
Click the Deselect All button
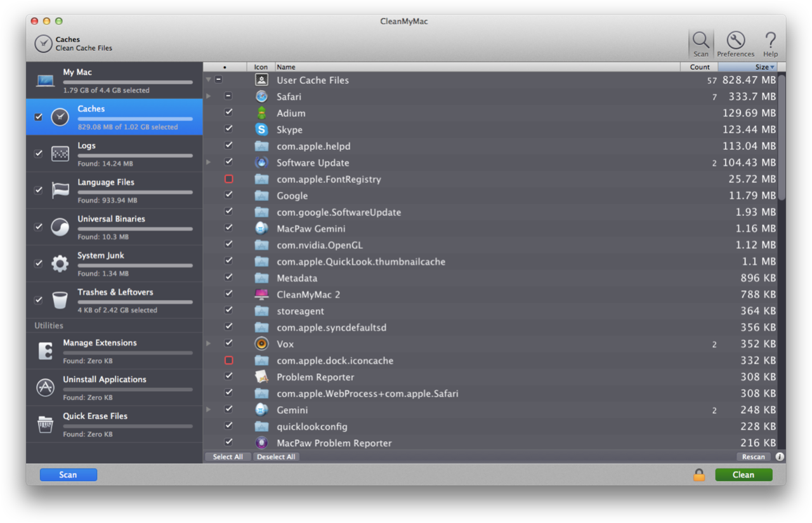[276, 457]
